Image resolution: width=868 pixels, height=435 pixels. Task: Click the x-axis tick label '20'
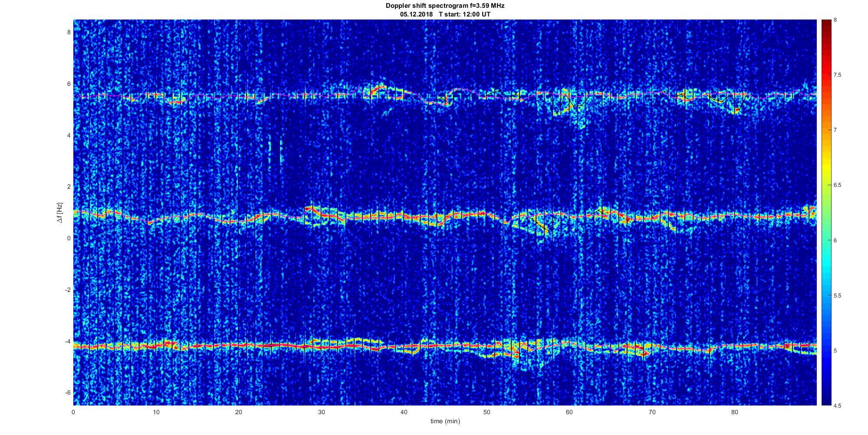point(239,412)
